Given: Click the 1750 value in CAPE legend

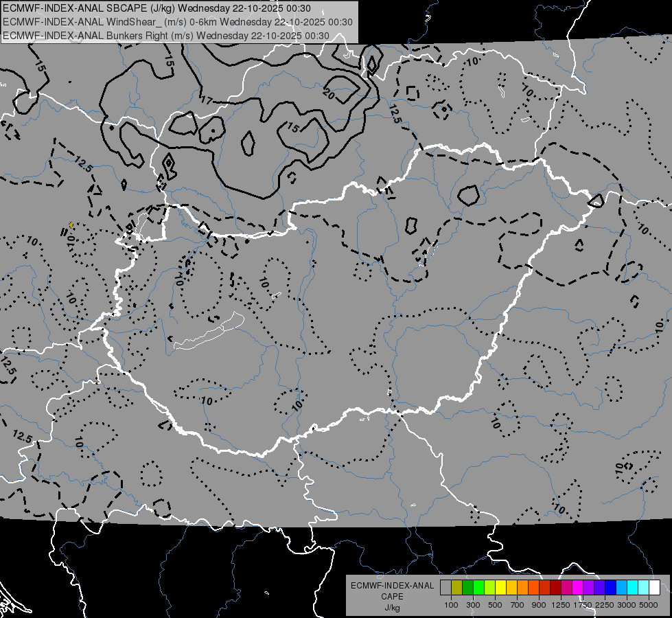Looking at the screenshot, I should [583, 605].
